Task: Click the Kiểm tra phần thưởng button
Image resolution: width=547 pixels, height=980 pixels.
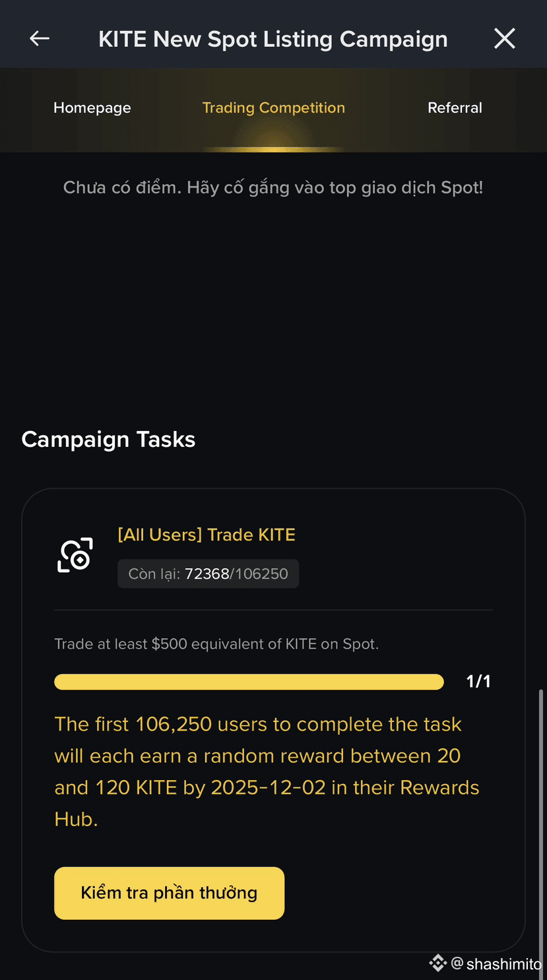Action: [170, 893]
